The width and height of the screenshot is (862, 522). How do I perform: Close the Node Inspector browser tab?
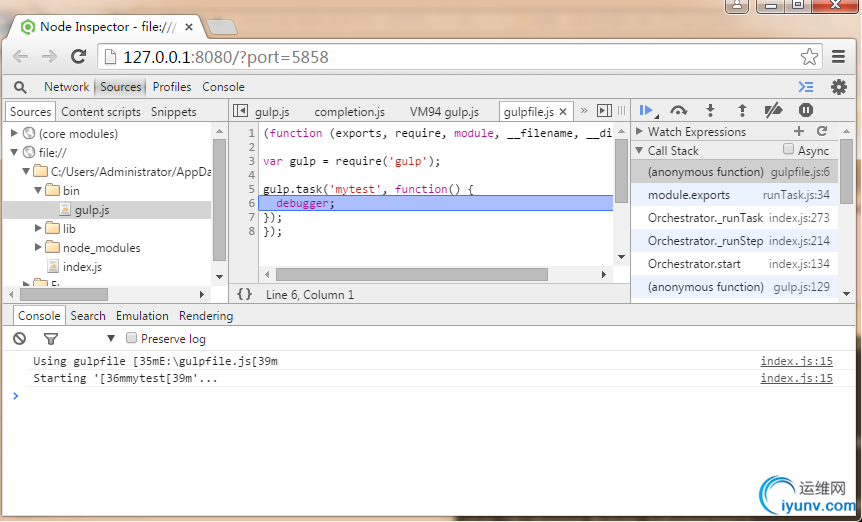[189, 27]
